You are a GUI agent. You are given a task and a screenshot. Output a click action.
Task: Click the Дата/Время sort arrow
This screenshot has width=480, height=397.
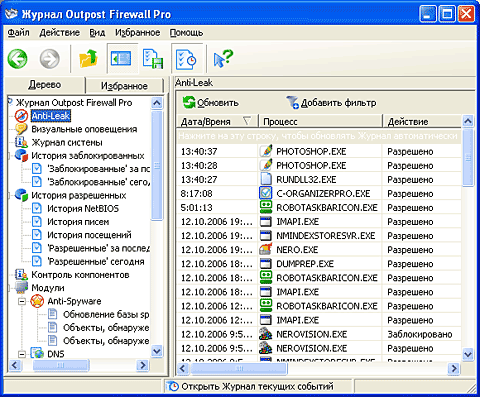click(247, 121)
